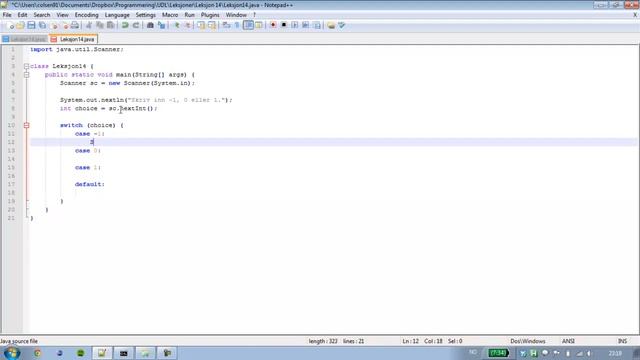Open the ? help menu
The width and height of the screenshot is (640, 360).
point(254,15)
